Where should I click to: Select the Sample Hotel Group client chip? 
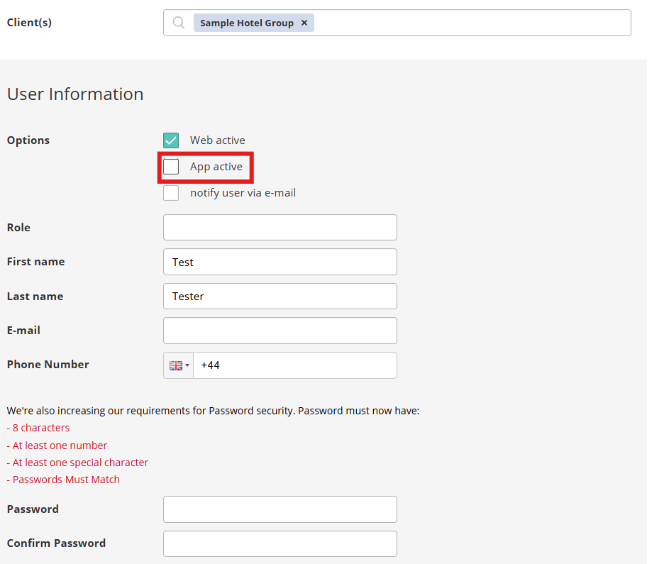pyautogui.click(x=246, y=23)
